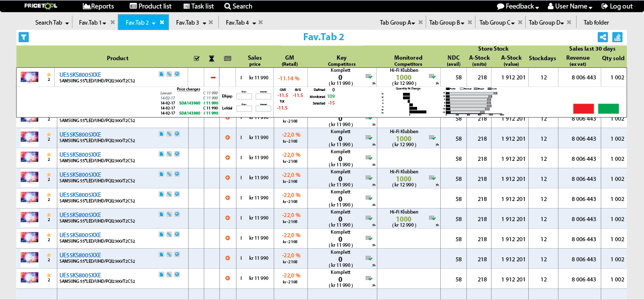This screenshot has height=300, width=644.
Task: Close the Fav.Tab 4 tab
Action: [261, 22]
